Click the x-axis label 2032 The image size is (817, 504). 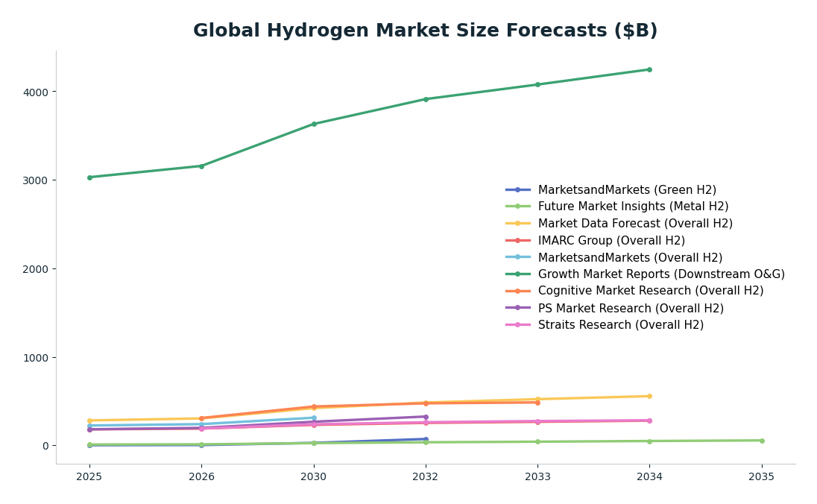(x=426, y=477)
